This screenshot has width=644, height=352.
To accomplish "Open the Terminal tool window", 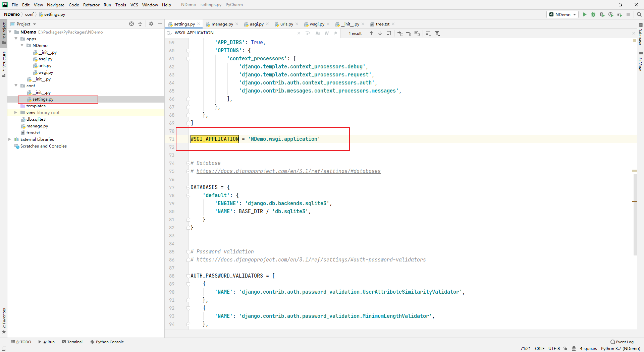I will tap(72, 342).
